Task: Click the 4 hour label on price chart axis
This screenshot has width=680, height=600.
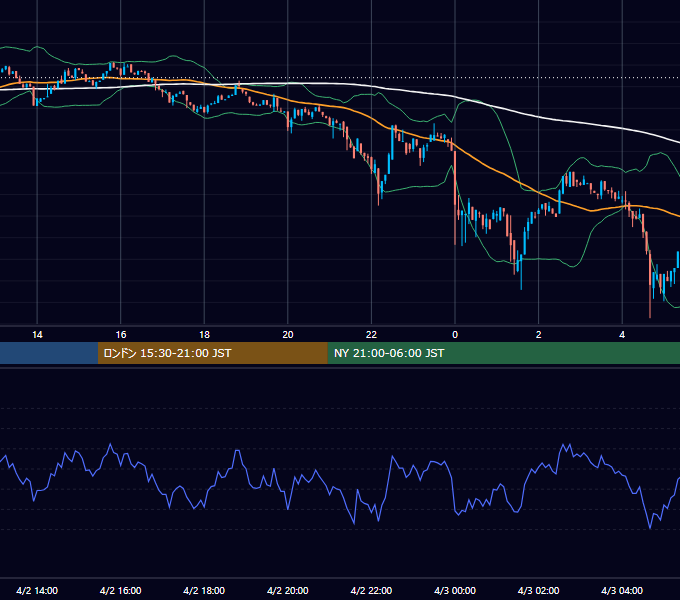Action: click(622, 335)
